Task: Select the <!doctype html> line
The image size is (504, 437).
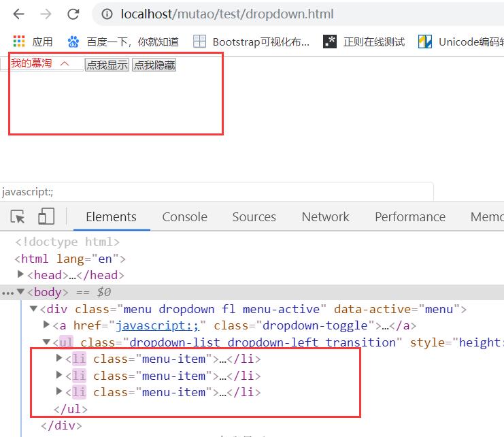Action: [67, 242]
